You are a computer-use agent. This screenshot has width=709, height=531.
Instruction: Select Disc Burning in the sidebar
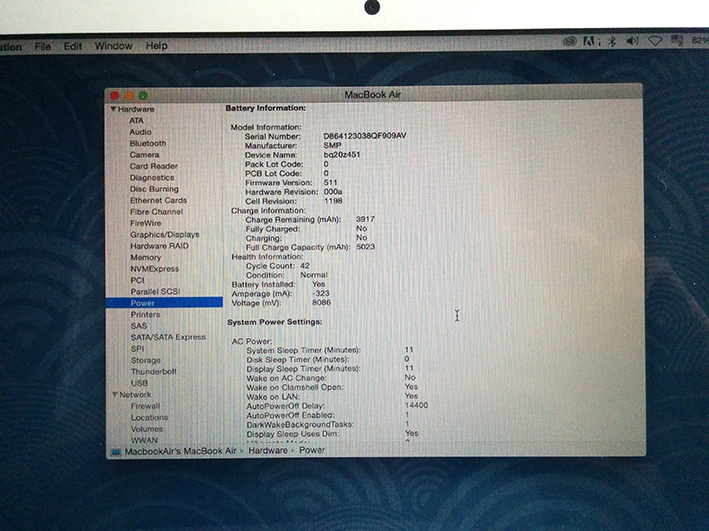[x=154, y=189]
